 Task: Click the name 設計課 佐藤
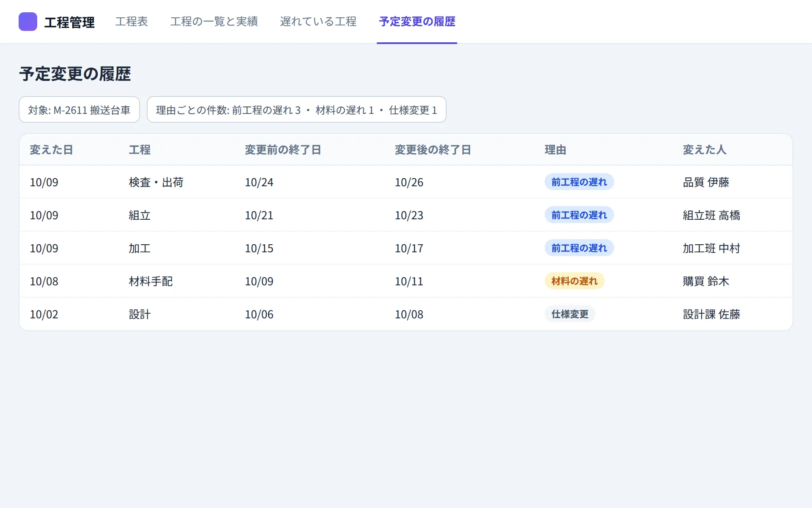click(x=711, y=315)
